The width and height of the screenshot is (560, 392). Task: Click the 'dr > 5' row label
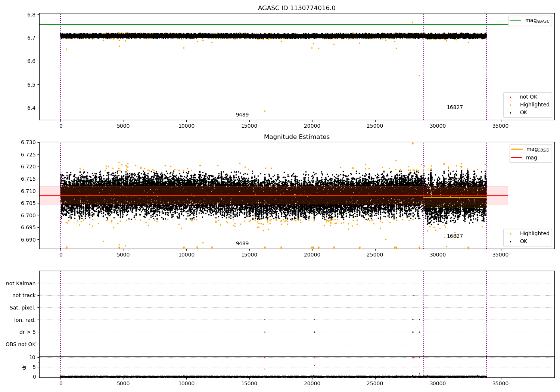(28, 332)
